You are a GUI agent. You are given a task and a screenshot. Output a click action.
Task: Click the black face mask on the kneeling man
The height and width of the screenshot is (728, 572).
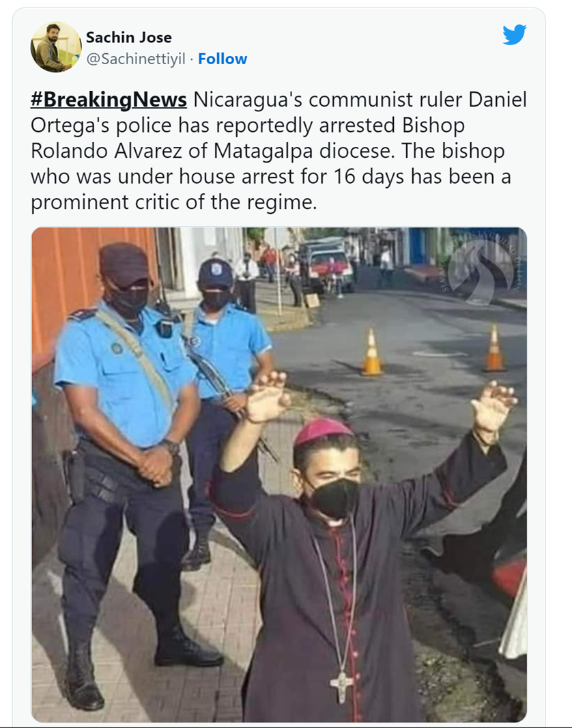pyautogui.click(x=334, y=498)
